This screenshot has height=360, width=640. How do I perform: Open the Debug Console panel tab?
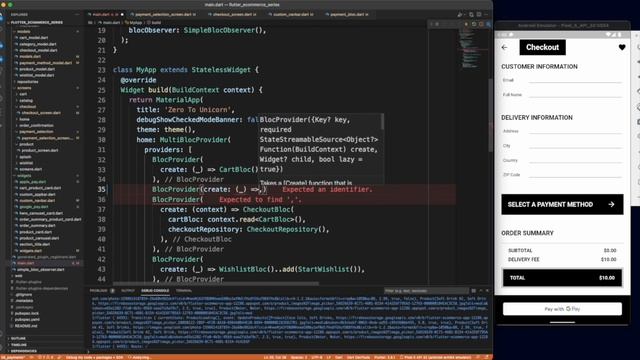(x=155, y=291)
